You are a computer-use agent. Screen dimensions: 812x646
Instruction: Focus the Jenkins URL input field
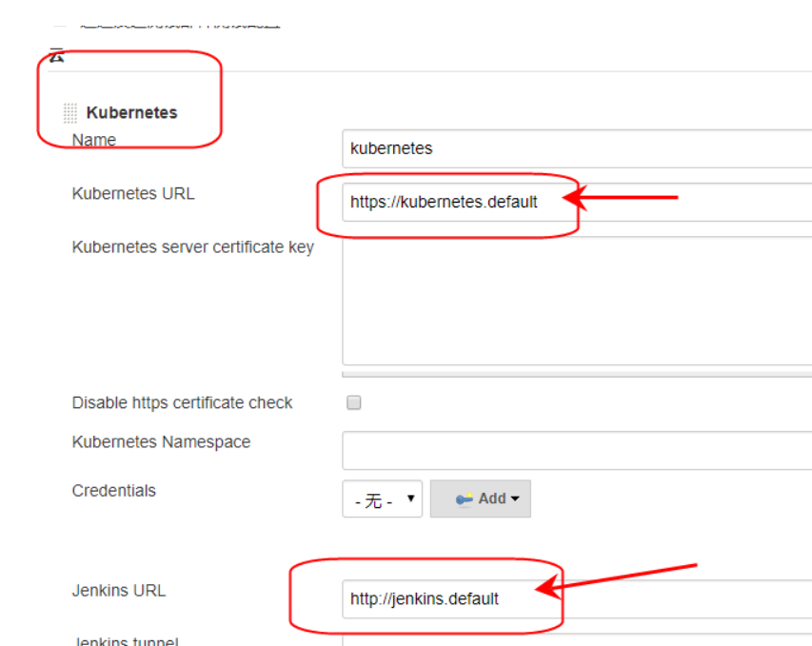[577, 598]
